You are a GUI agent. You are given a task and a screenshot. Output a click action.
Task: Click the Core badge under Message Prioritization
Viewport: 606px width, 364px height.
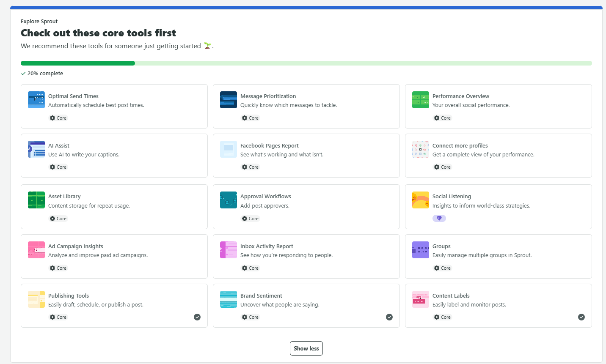coord(251,118)
